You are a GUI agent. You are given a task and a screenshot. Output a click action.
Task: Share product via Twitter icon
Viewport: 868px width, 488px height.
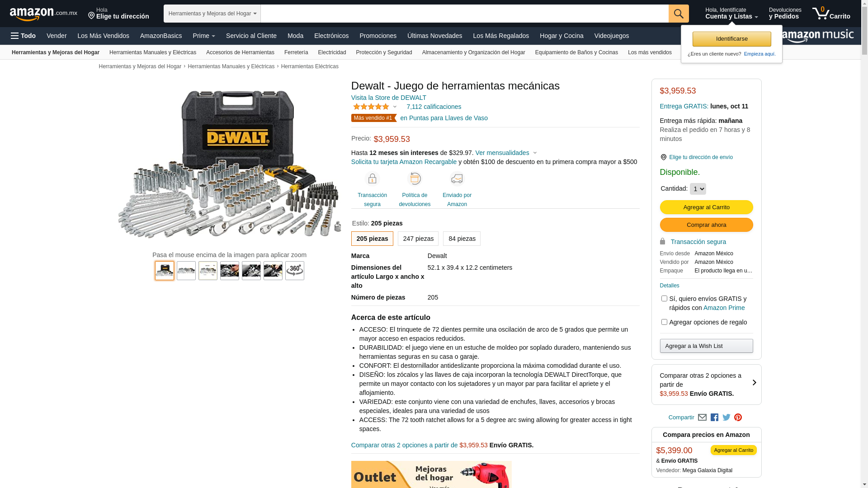click(726, 418)
